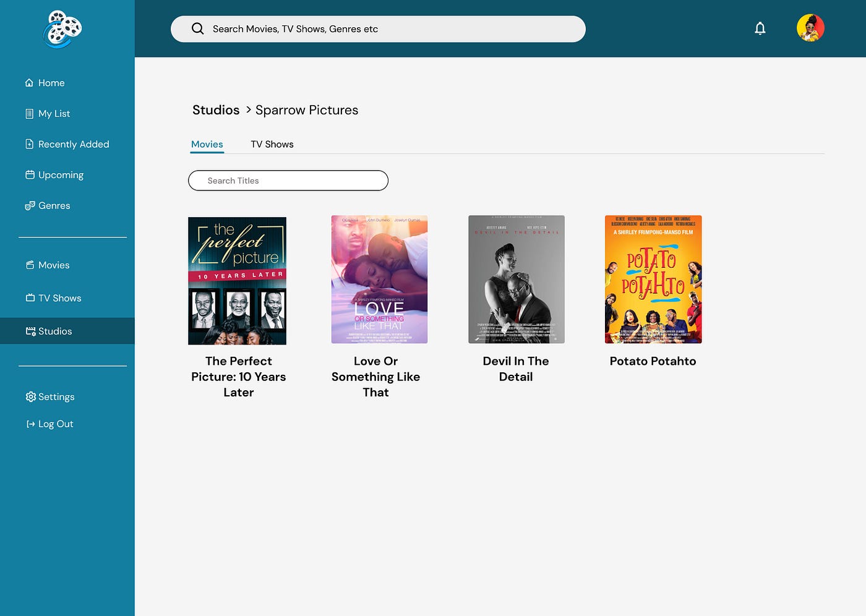This screenshot has height=616, width=866.
Task: Select Studios in the sidebar
Action: 67,331
